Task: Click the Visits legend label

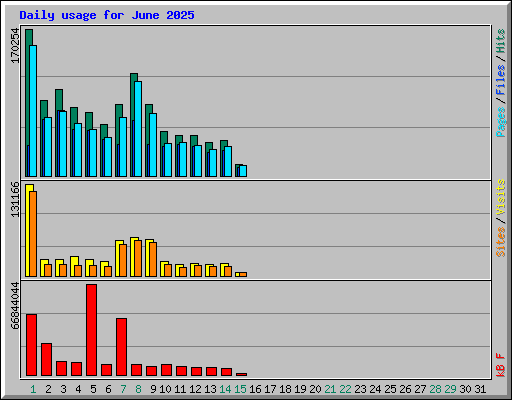Action: 501,197
